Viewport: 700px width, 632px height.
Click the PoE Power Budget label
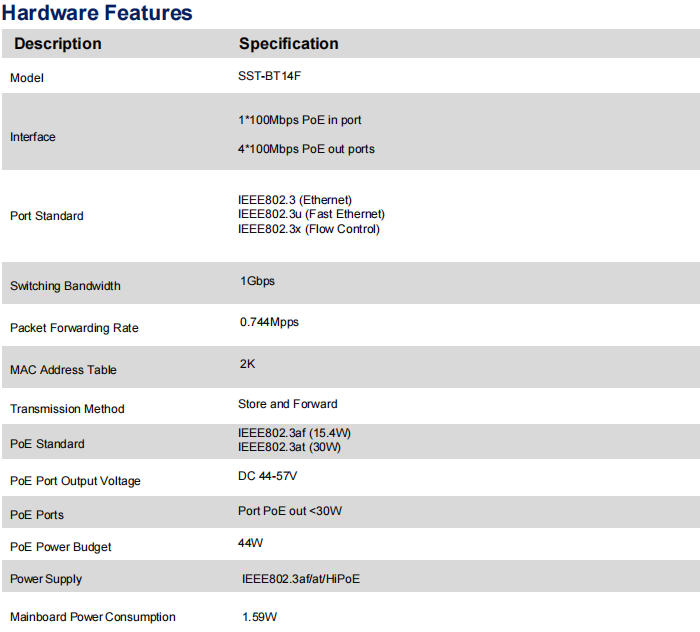coord(61,547)
